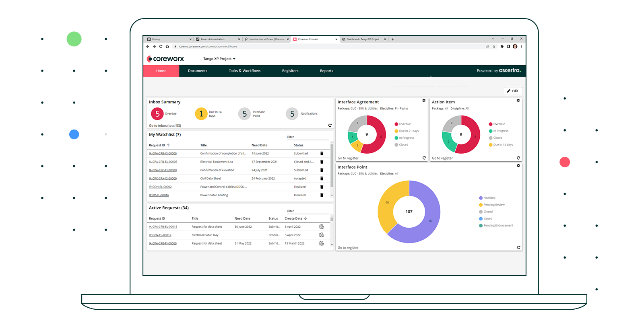The height and width of the screenshot is (325, 644).
Task: Open the browser share icon in address bar
Action: click(487, 46)
